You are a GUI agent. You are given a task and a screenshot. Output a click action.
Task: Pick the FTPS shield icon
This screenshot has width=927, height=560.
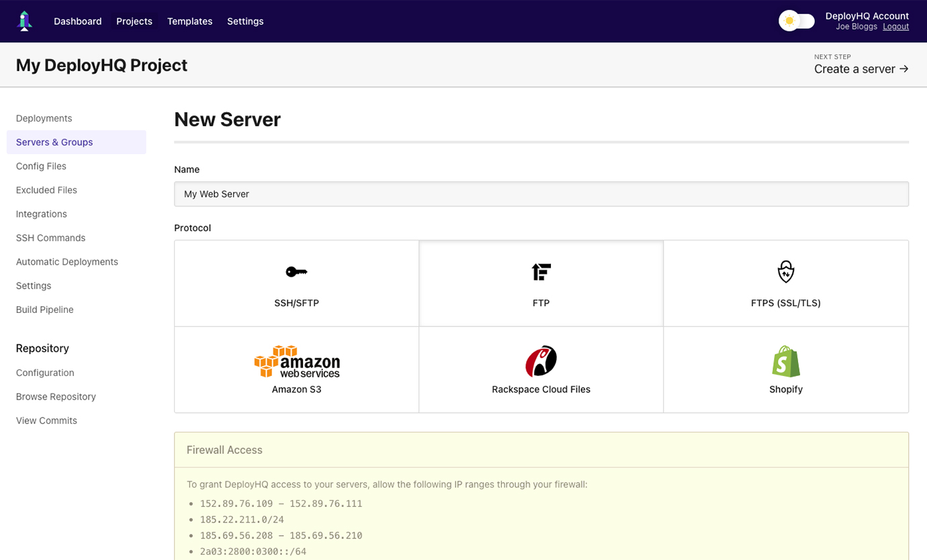[x=785, y=272]
